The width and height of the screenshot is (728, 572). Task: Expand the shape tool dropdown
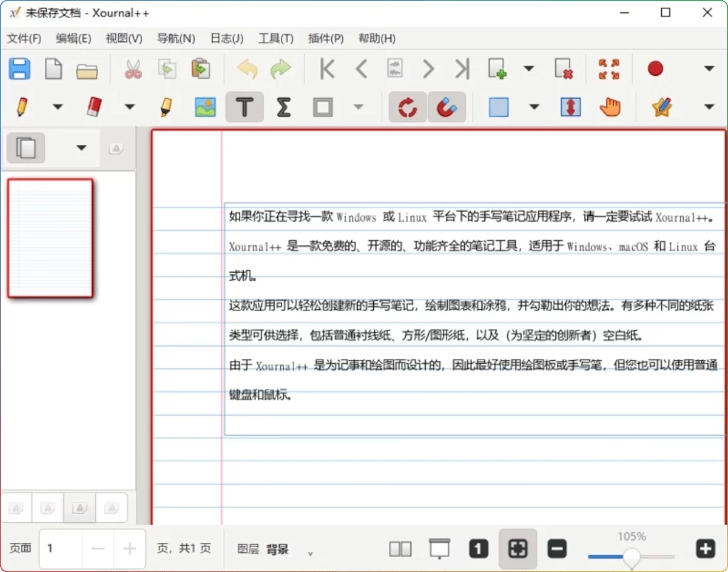click(x=359, y=107)
